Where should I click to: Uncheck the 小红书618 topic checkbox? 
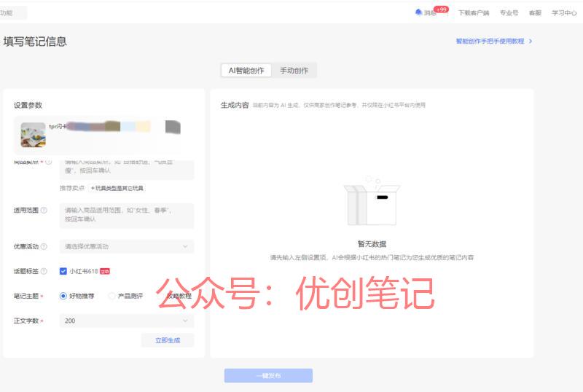tap(63, 271)
